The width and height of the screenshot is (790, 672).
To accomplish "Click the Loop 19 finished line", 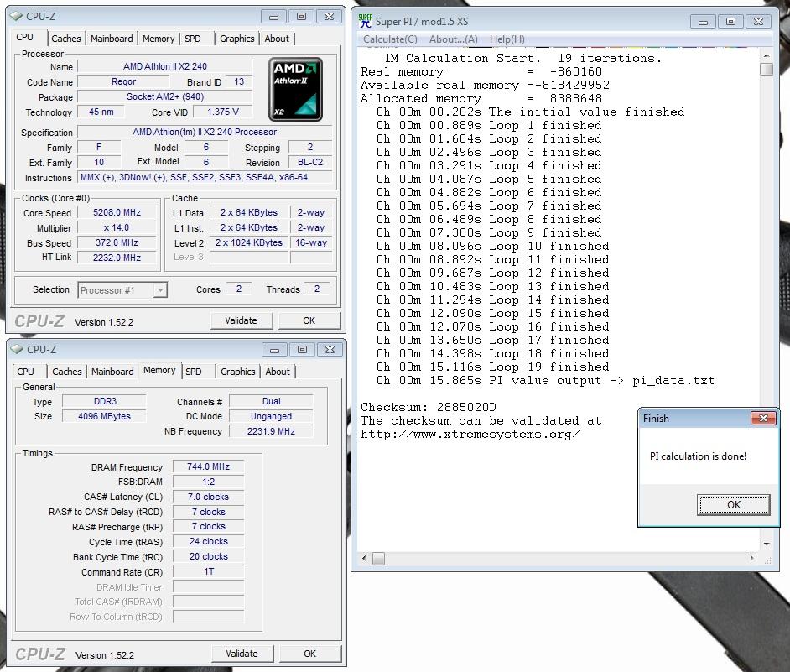I will pos(493,367).
